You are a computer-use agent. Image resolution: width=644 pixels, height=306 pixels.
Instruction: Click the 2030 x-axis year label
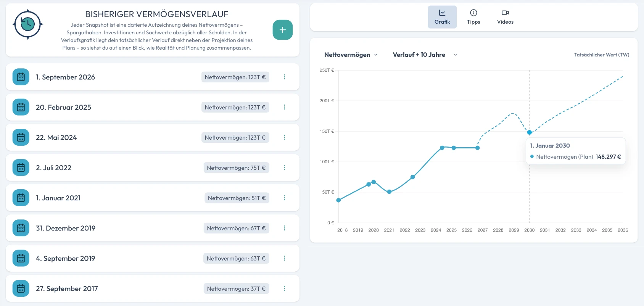pos(529,230)
